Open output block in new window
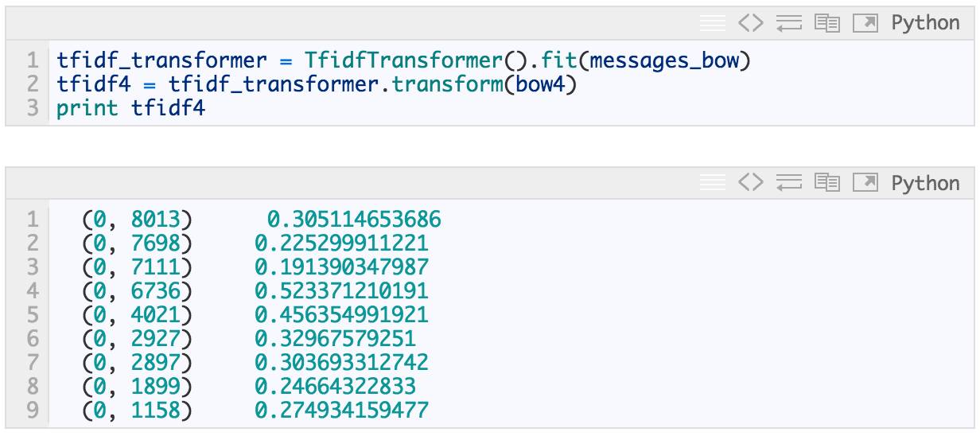Viewport: 980px width, 436px height. 865,184
